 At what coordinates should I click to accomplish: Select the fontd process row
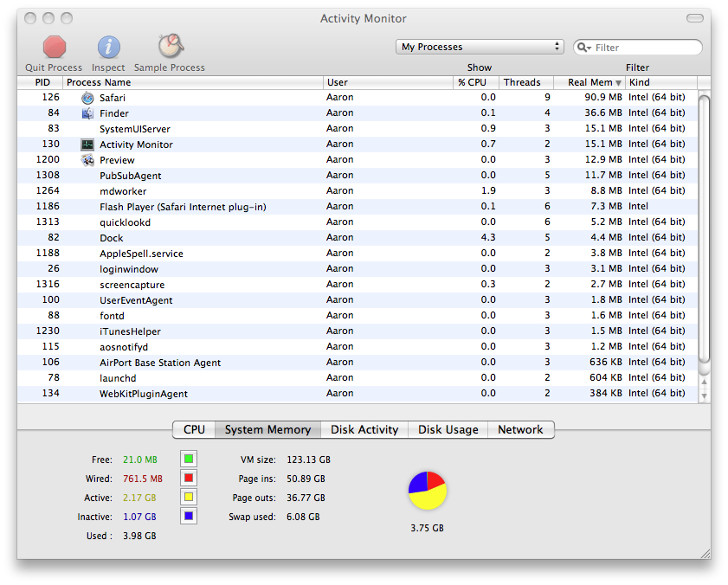point(358,316)
